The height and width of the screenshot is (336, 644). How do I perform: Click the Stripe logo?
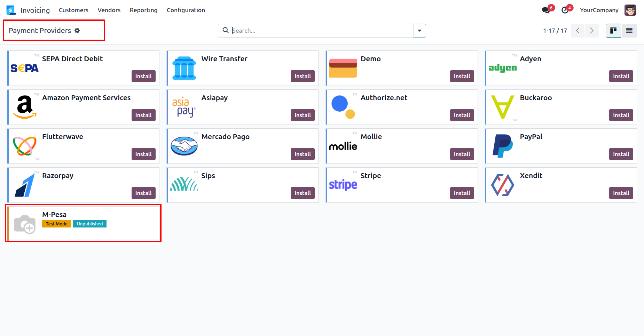pos(343,185)
